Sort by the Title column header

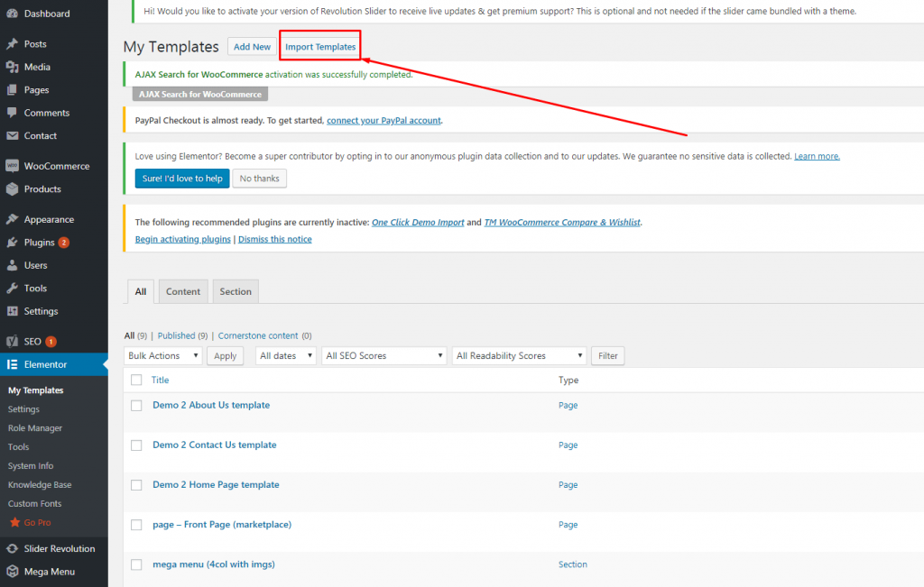coord(161,380)
